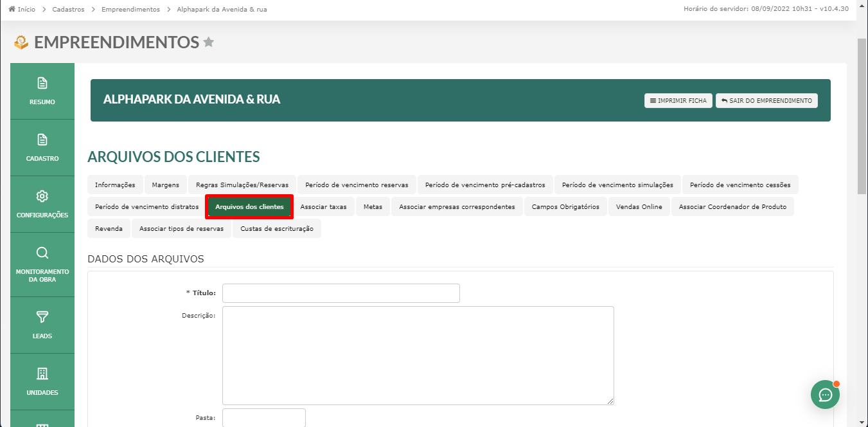
Task: Open Associar empresas correspondentes tab
Action: click(457, 206)
